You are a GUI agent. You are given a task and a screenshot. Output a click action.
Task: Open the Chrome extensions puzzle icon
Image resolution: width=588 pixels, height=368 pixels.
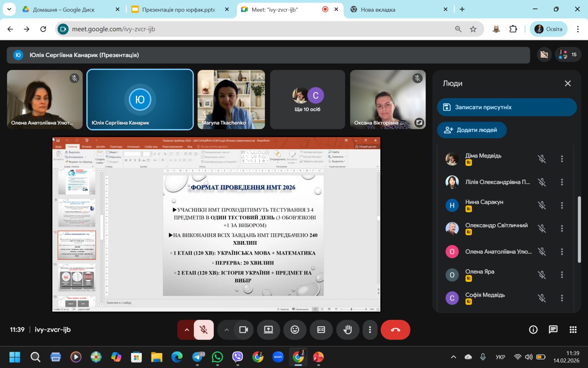[513, 29]
